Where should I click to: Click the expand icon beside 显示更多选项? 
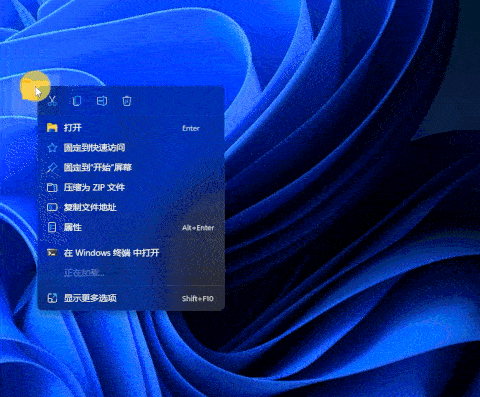coord(52,298)
